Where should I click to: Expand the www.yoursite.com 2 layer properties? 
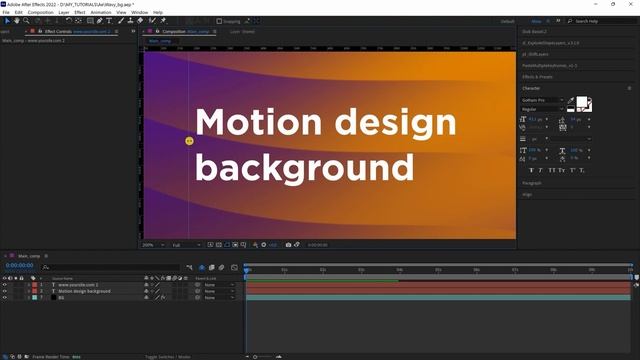(29, 285)
